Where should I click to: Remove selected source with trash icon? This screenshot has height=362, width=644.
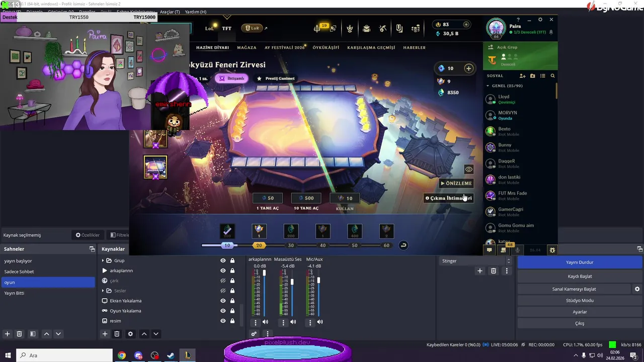coord(117,334)
